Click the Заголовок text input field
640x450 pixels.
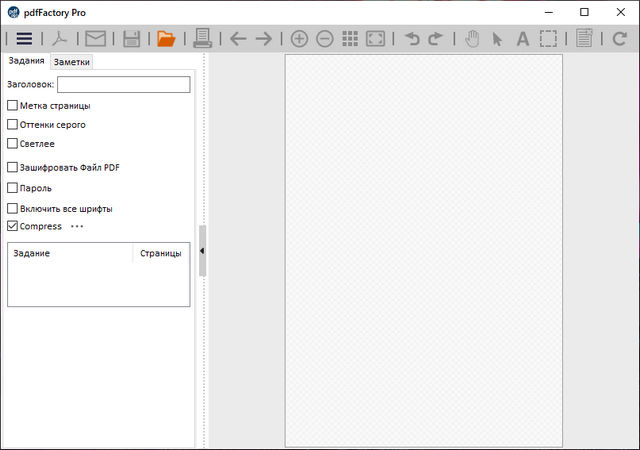pos(123,85)
